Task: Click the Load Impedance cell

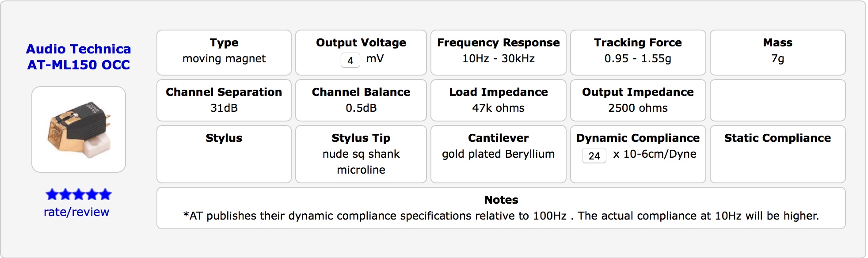Action: (x=498, y=100)
